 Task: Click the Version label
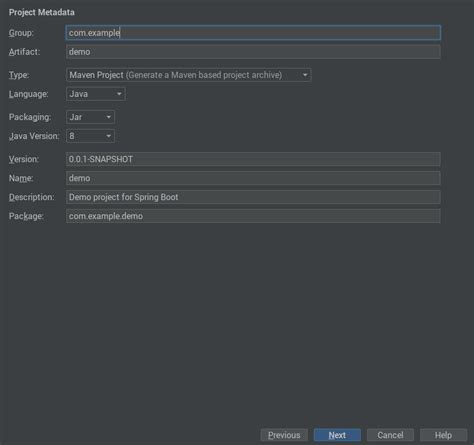[x=24, y=159]
